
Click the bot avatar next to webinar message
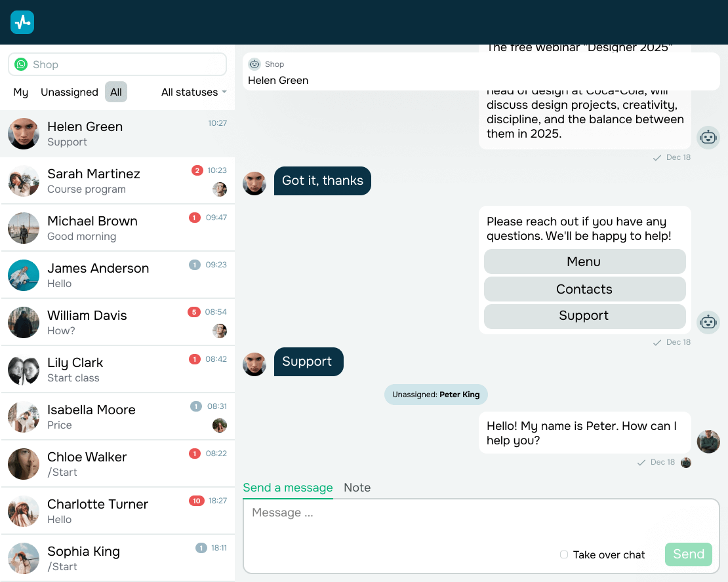click(x=708, y=138)
